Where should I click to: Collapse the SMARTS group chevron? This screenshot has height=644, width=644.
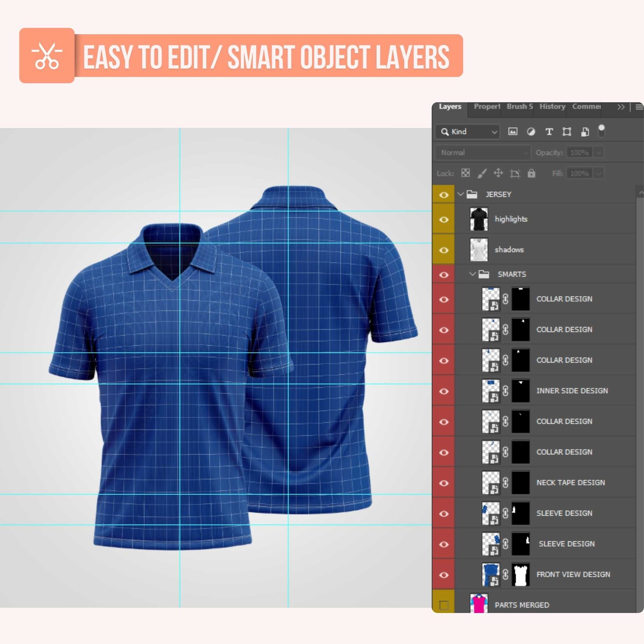coord(473,274)
